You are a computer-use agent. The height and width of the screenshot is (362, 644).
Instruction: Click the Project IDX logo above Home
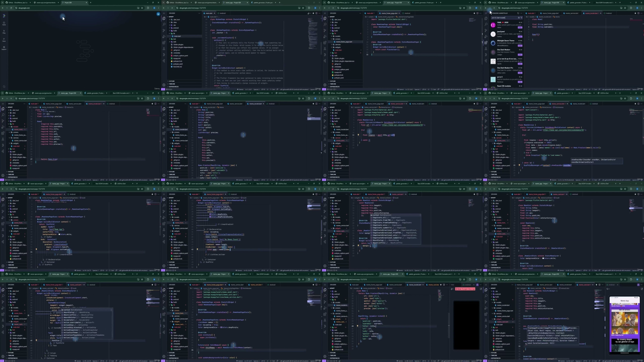click(4, 16)
